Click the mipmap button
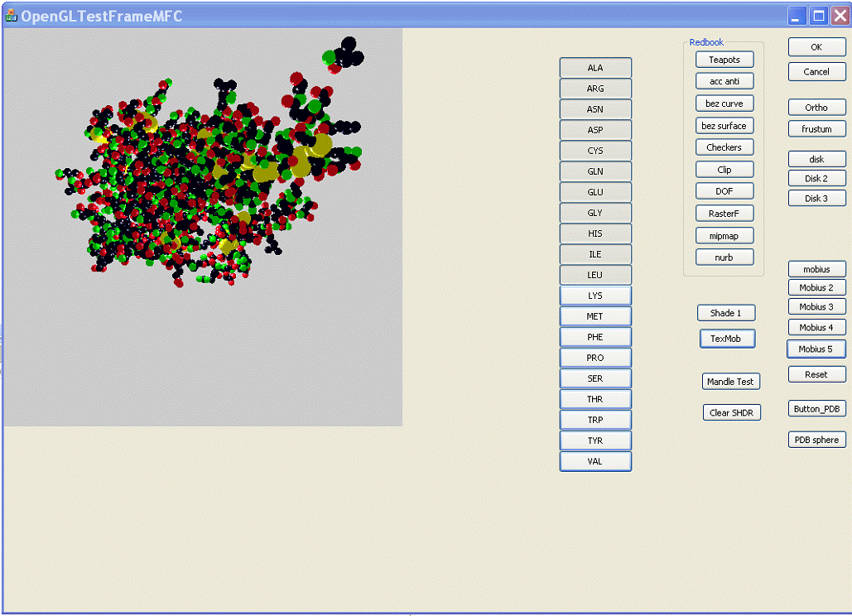This screenshot has width=852, height=616. (724, 236)
